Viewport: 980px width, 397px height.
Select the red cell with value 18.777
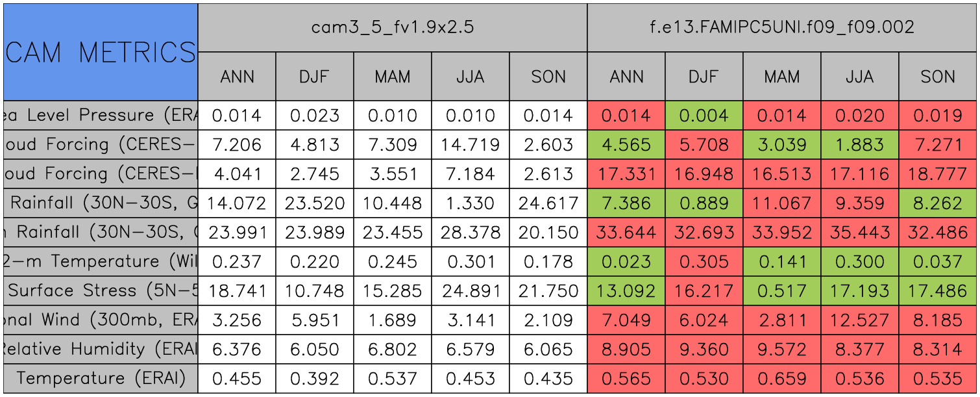(x=938, y=173)
